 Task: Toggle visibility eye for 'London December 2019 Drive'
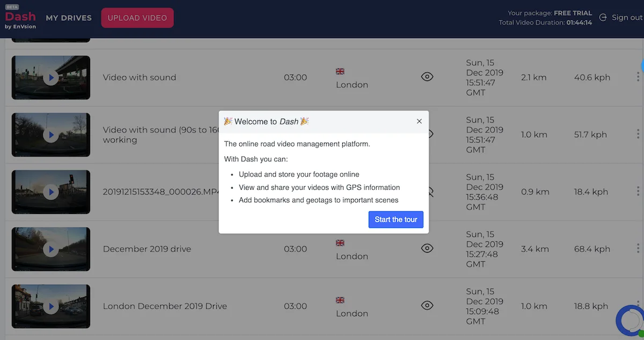tap(427, 306)
